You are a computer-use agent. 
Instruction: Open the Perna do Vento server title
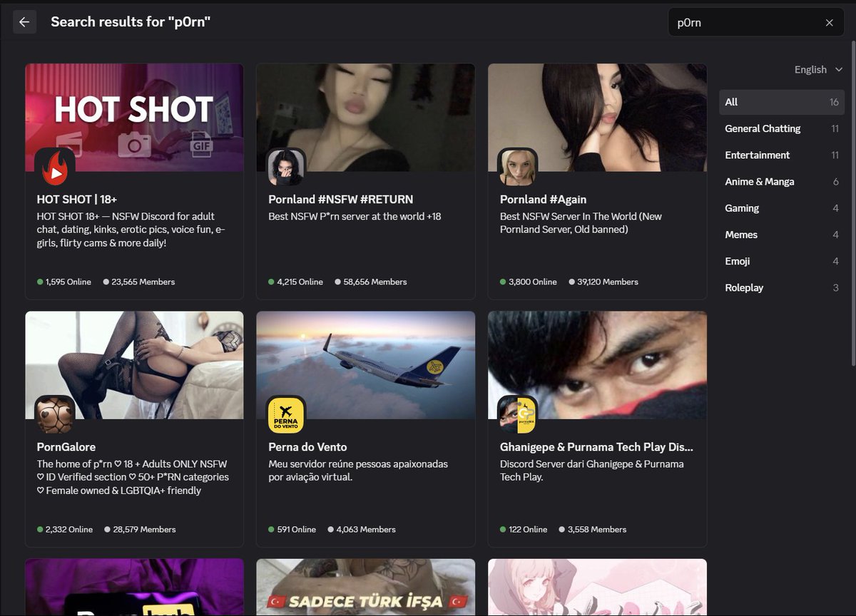coord(307,447)
